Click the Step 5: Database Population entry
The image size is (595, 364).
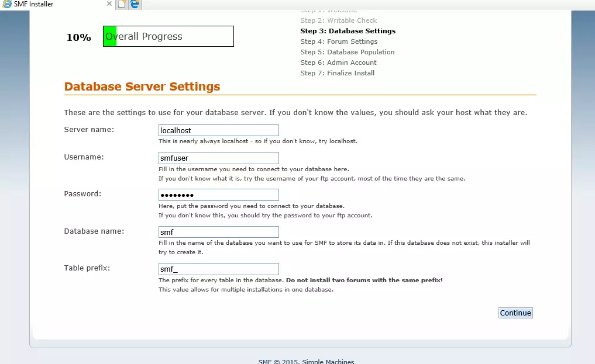[347, 52]
